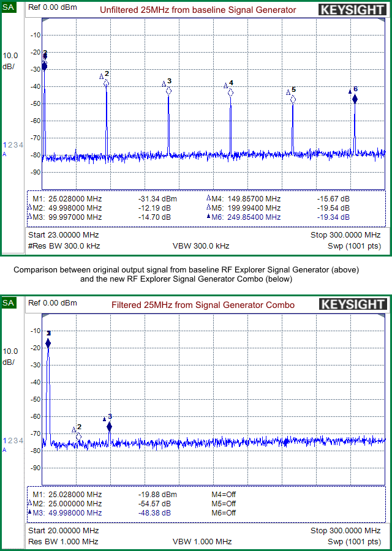Click the highlighted 'M6: 249.85400 MHz' entry
This screenshot has height=551, width=392.
tap(243, 217)
